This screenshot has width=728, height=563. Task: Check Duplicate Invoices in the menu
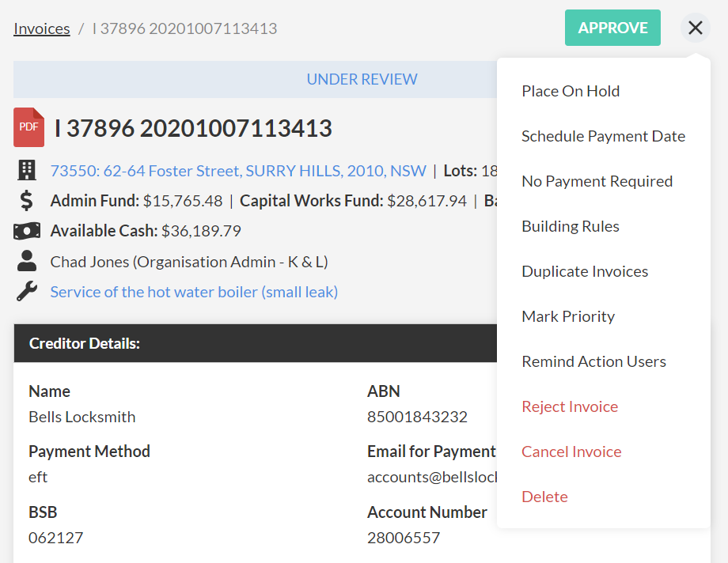[585, 271]
